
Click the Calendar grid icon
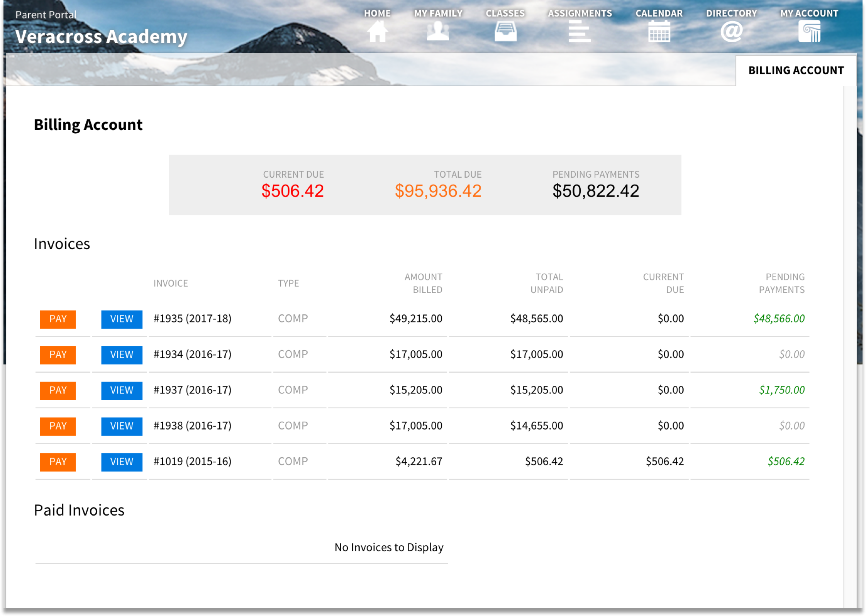pos(659,32)
